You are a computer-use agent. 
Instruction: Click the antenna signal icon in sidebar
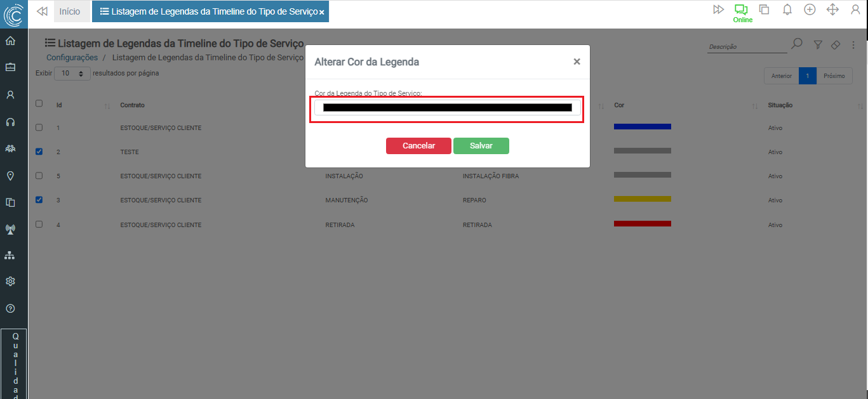(x=10, y=229)
